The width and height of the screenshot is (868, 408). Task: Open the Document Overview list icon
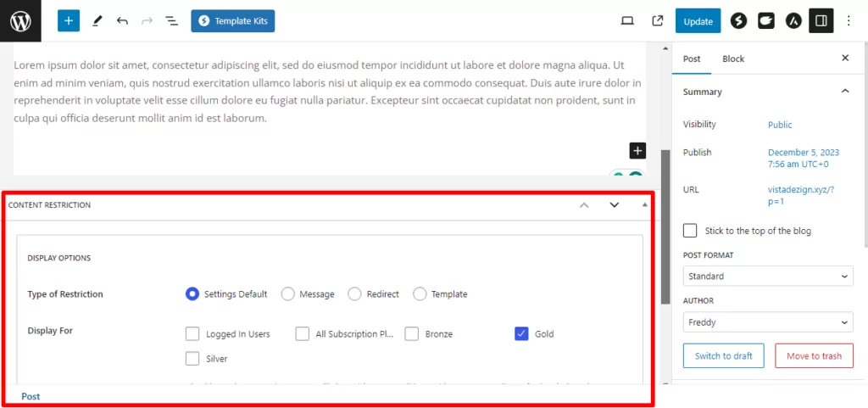[x=170, y=20]
